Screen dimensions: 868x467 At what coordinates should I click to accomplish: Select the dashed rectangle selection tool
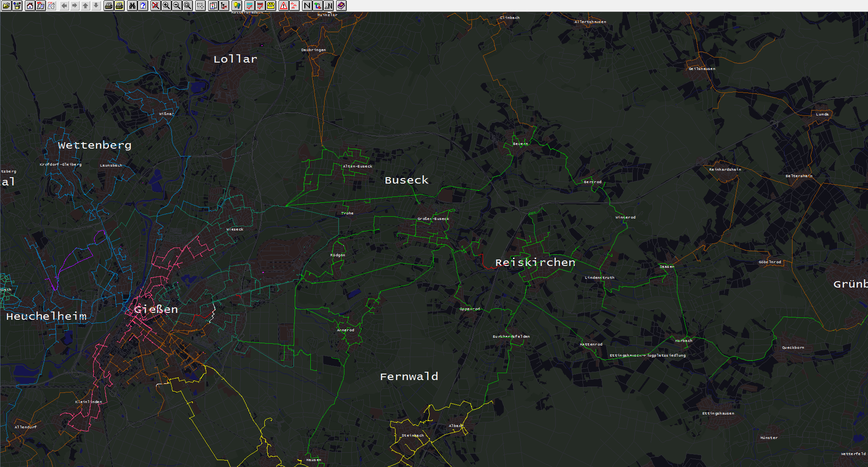tap(200, 6)
